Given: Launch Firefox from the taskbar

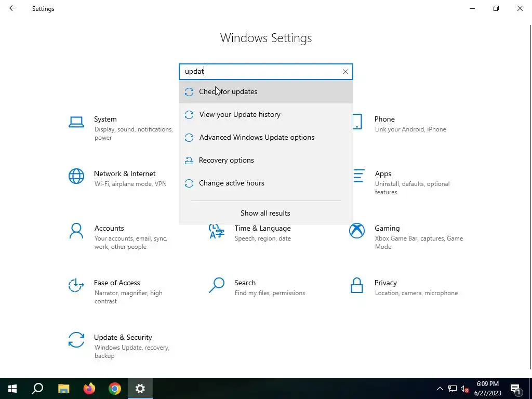Looking at the screenshot, I should [x=89, y=389].
